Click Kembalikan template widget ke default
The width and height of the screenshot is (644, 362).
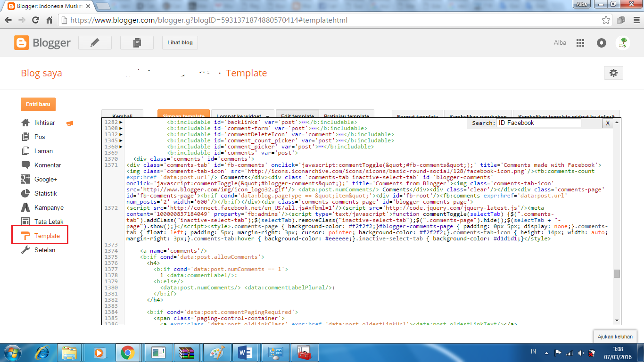[x=566, y=115]
